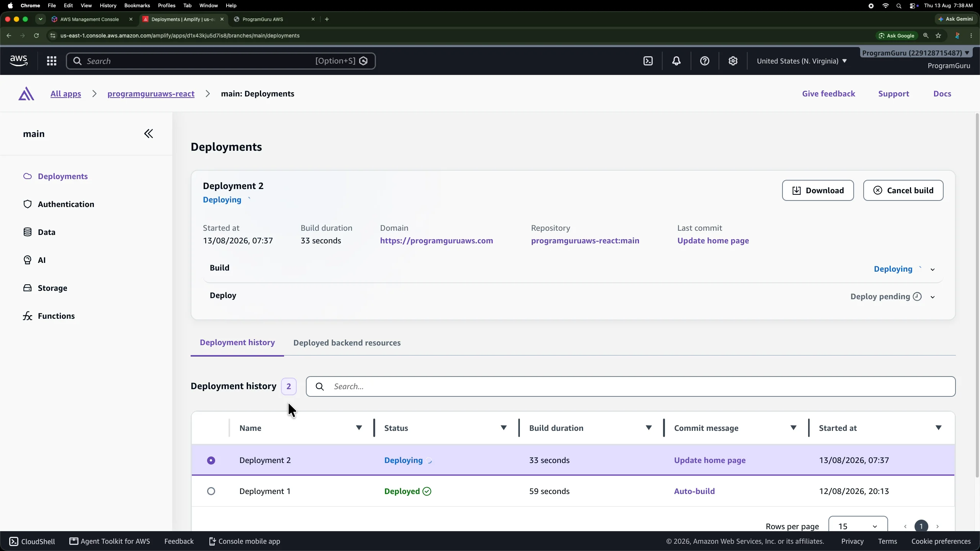
Task: Click the AI icon in the sidebar
Action: 28,260
